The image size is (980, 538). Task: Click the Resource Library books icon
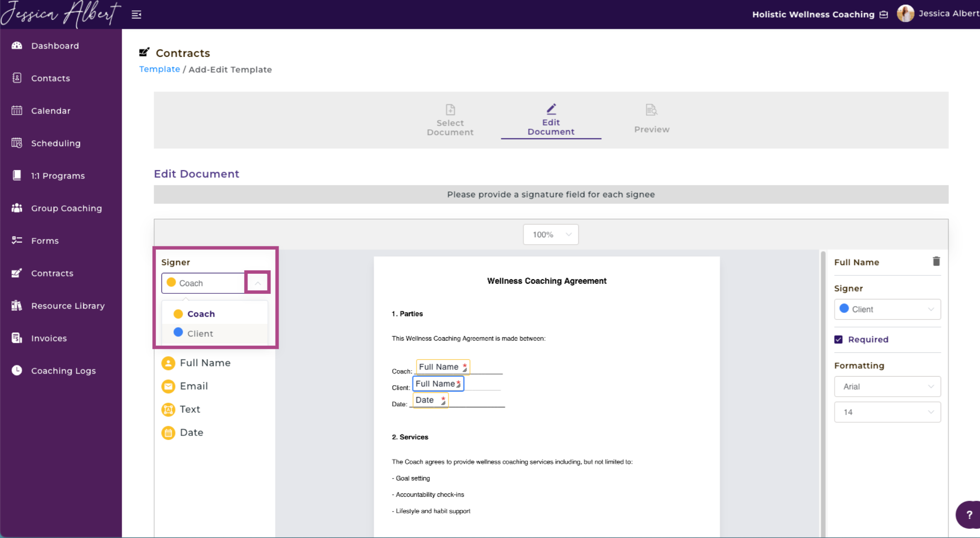(x=17, y=305)
